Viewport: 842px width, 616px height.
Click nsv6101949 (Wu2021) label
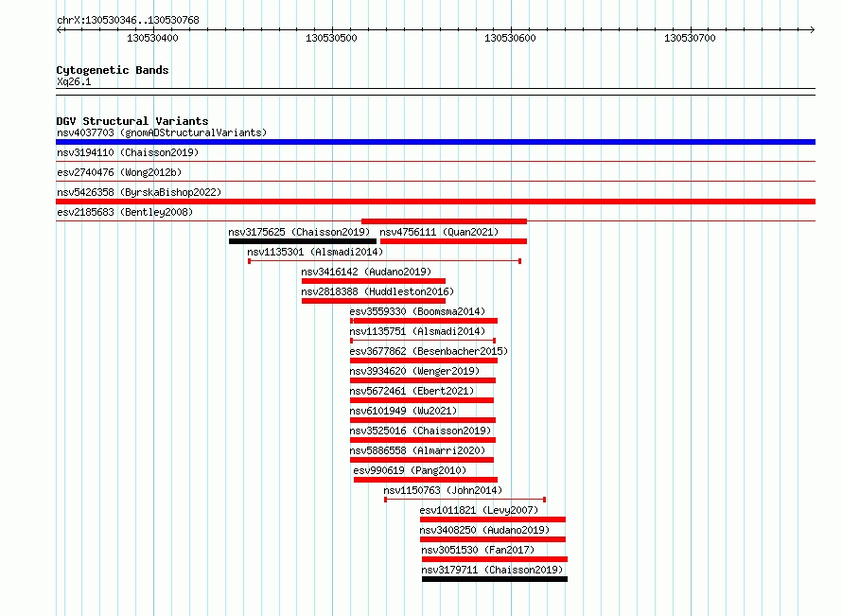[403, 411]
